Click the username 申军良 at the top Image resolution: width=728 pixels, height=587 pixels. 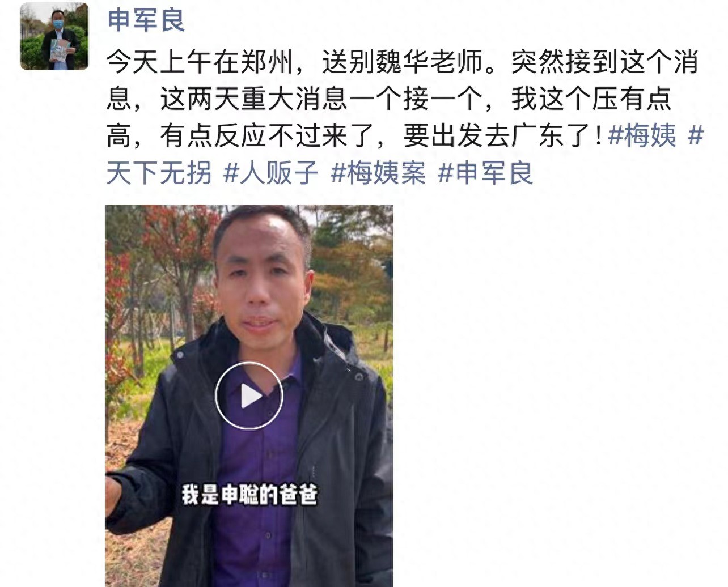pos(146,19)
